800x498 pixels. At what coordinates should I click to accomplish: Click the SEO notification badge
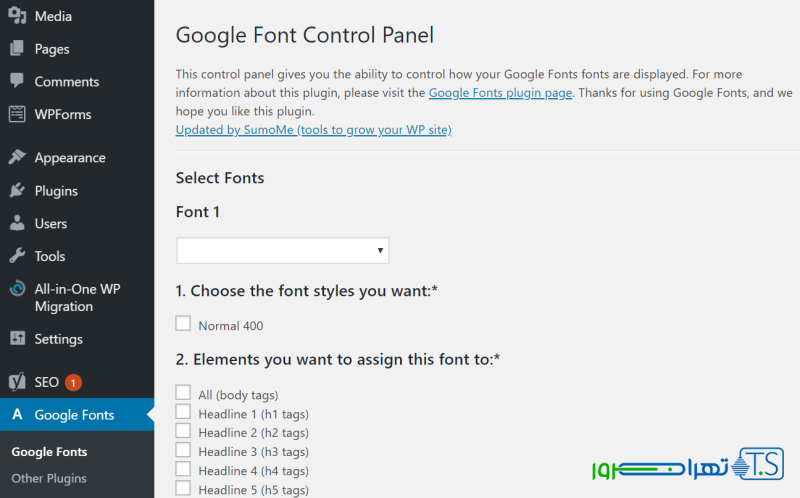pos(73,382)
